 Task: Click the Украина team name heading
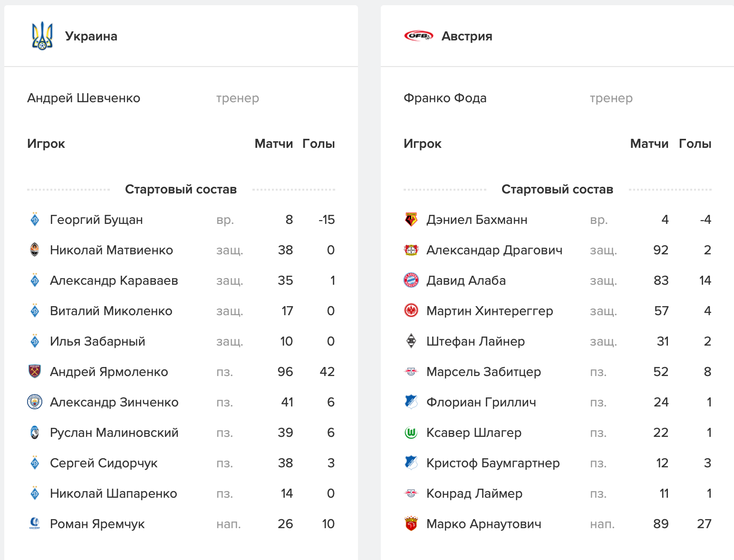[x=91, y=36]
